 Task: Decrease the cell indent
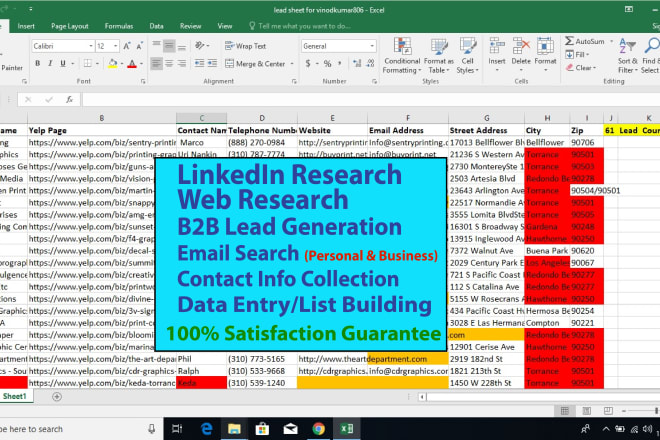click(199, 64)
